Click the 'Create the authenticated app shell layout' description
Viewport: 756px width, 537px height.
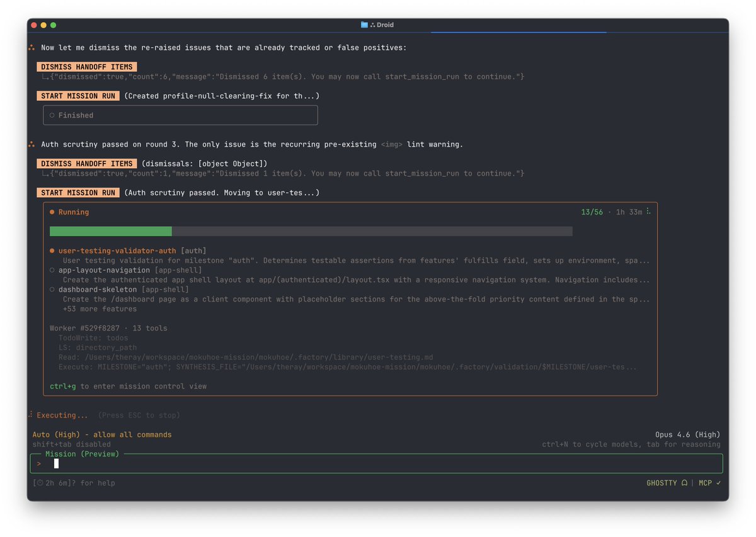tap(356, 280)
